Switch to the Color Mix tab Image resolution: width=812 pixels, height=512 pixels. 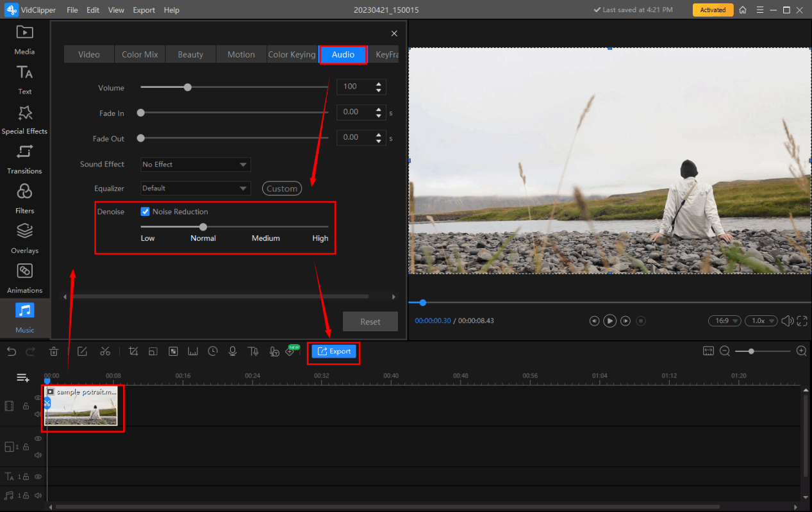point(140,54)
